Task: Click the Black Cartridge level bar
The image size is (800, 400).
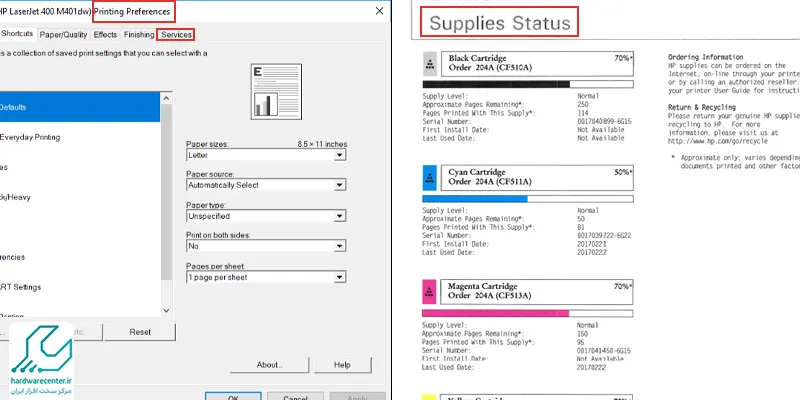Action: tap(528, 84)
